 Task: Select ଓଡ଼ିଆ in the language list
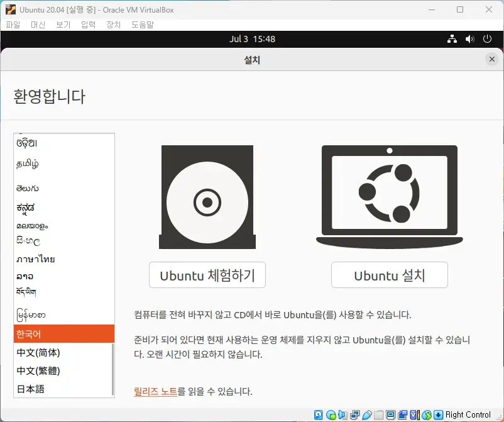[64, 143]
